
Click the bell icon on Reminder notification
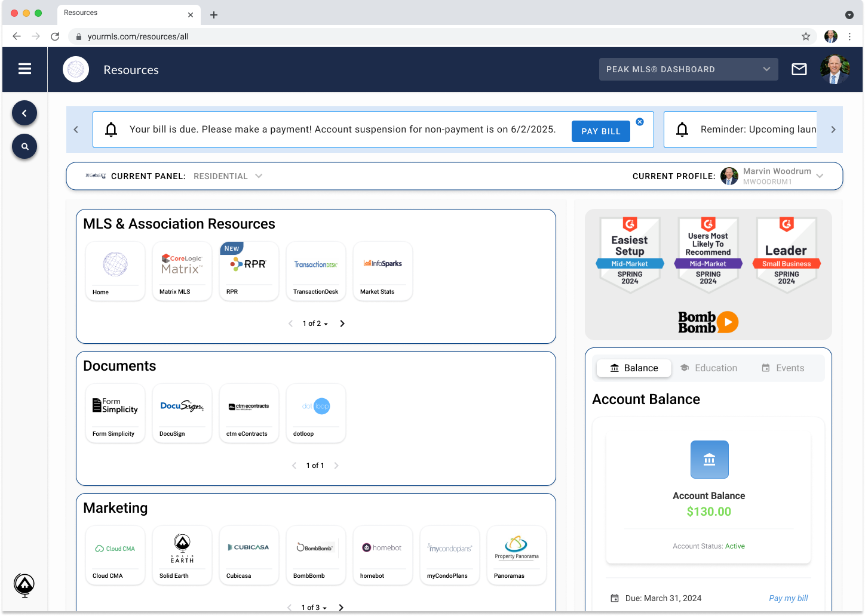[682, 130]
